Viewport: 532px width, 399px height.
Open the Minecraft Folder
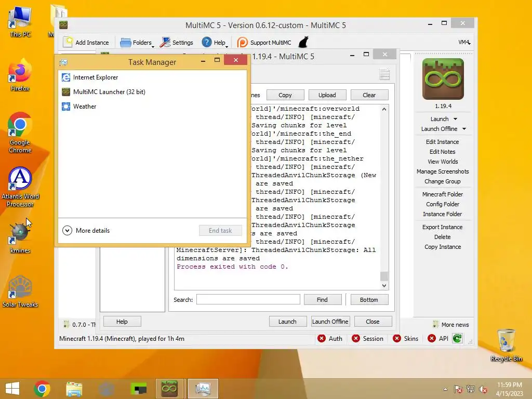(443, 194)
